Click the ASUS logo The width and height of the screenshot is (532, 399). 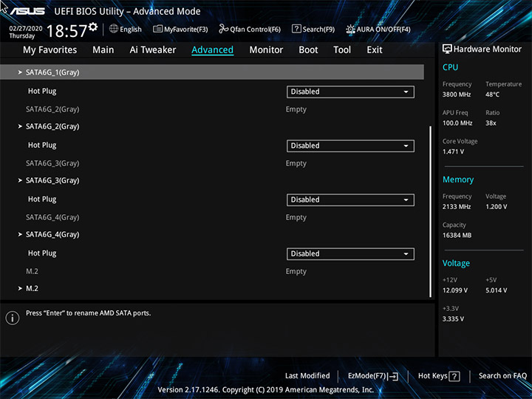[27, 11]
